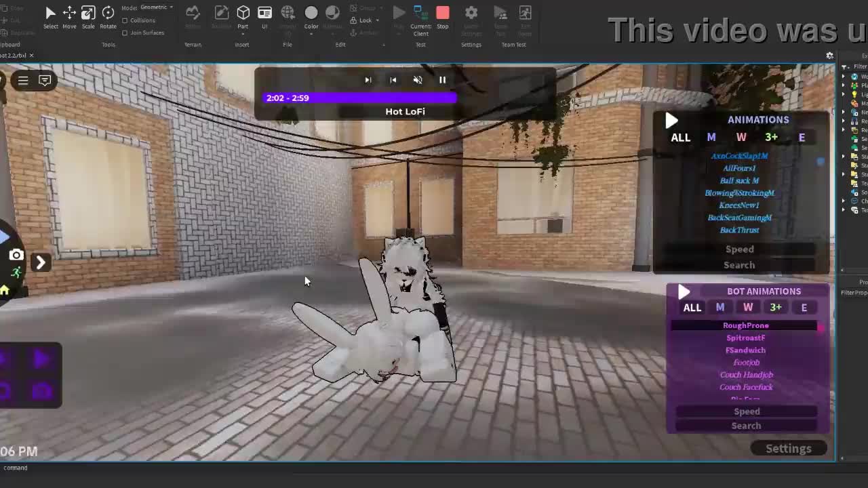Open the in-game hamburger menu
The image size is (868, 488).
point(23,81)
